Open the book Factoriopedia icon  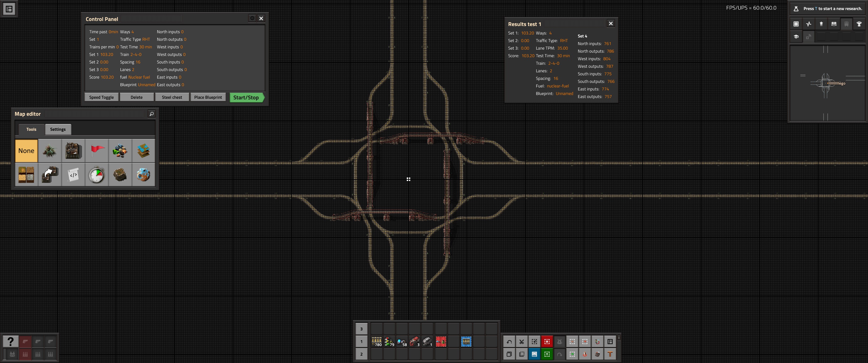coord(834,24)
